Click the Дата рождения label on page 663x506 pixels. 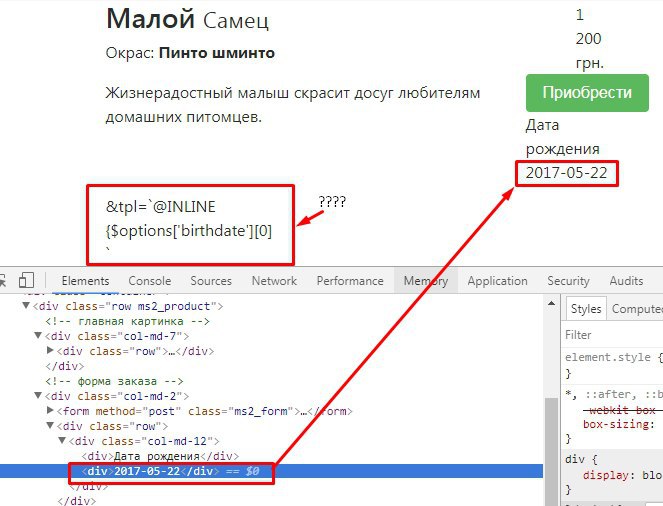point(562,137)
